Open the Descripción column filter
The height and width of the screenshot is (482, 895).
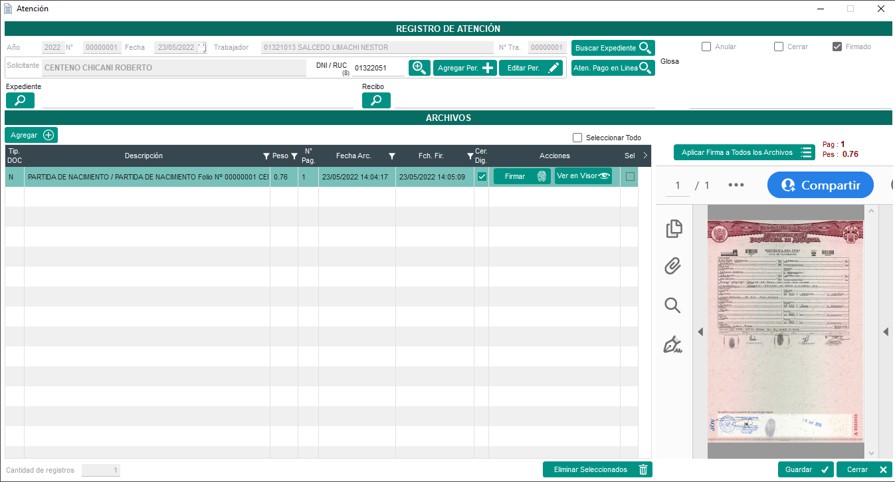pos(266,156)
